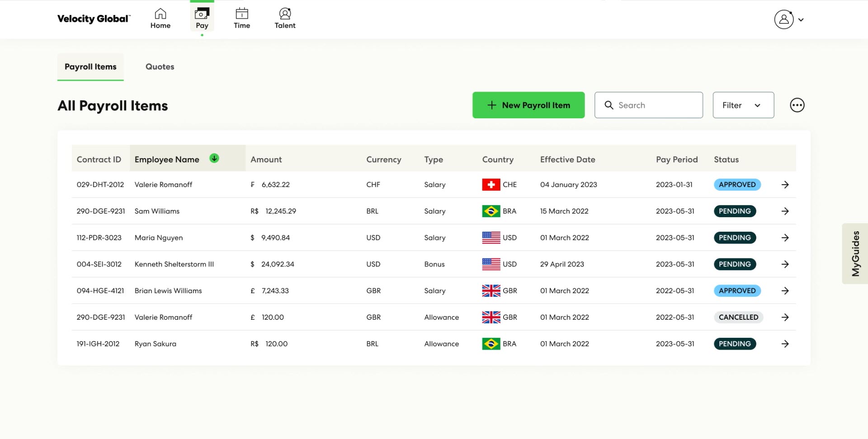
Task: Click the Pay wallet icon
Action: coord(202,14)
